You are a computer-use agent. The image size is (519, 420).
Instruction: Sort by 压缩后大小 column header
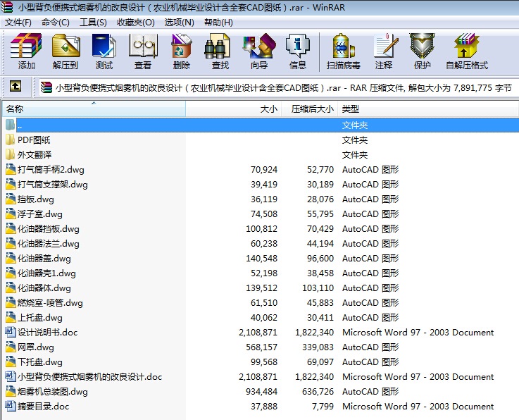click(x=309, y=109)
